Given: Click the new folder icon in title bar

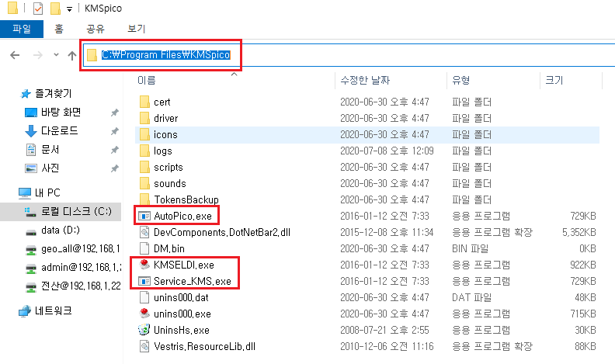Looking at the screenshot, I should point(55,9).
